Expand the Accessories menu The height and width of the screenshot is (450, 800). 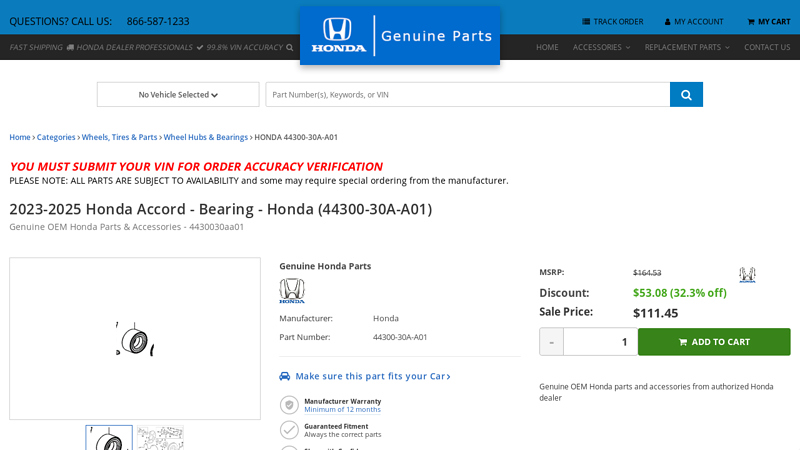tap(601, 47)
